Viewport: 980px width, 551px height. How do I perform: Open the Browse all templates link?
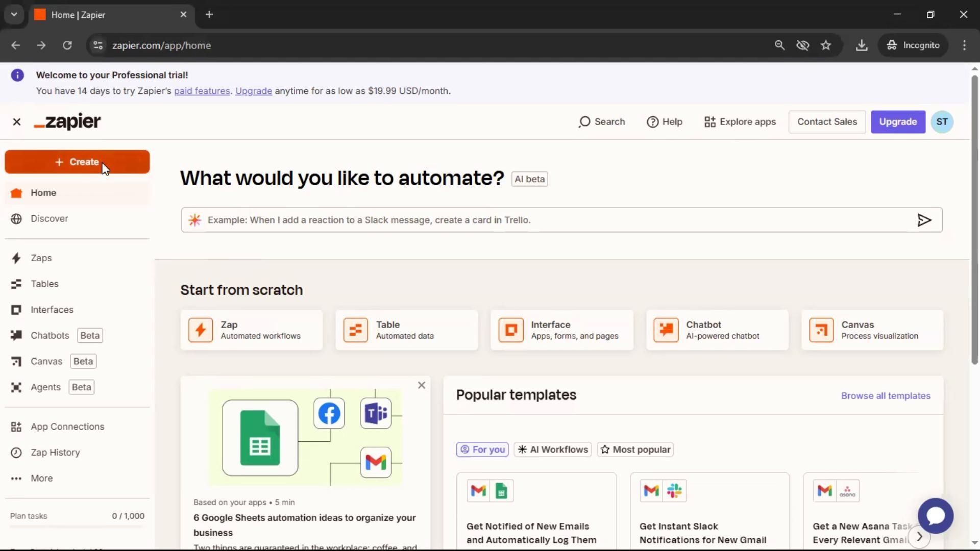point(885,396)
